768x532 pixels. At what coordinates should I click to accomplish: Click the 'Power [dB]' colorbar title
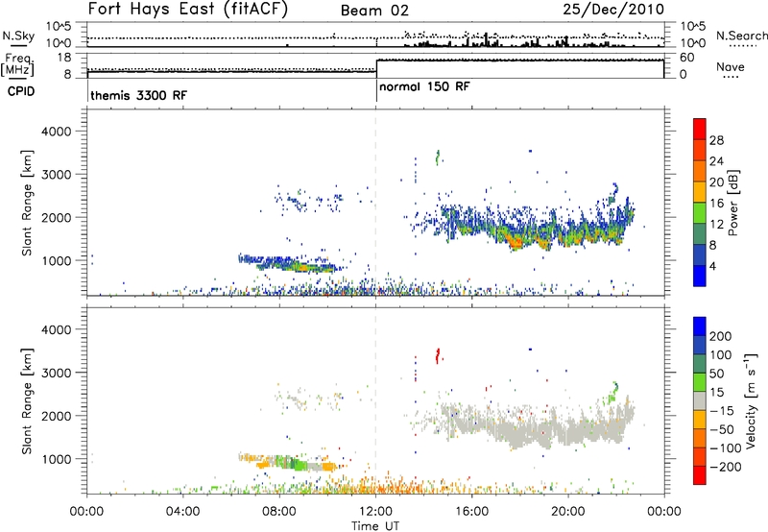coord(732,203)
